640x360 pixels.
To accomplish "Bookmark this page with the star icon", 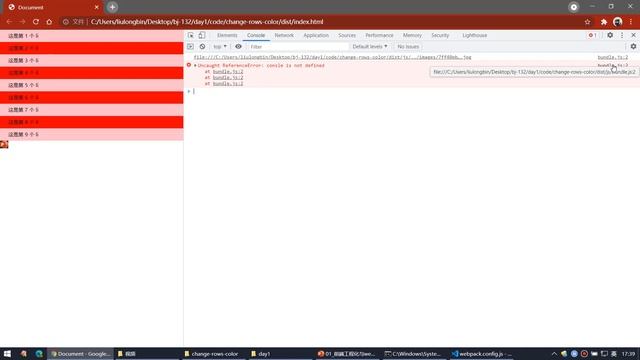I will click(x=587, y=22).
